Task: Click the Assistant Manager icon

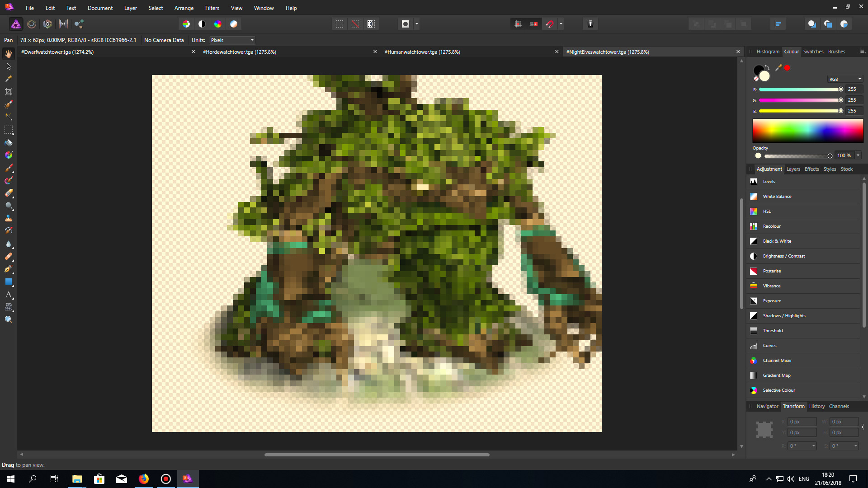Action: pos(590,24)
